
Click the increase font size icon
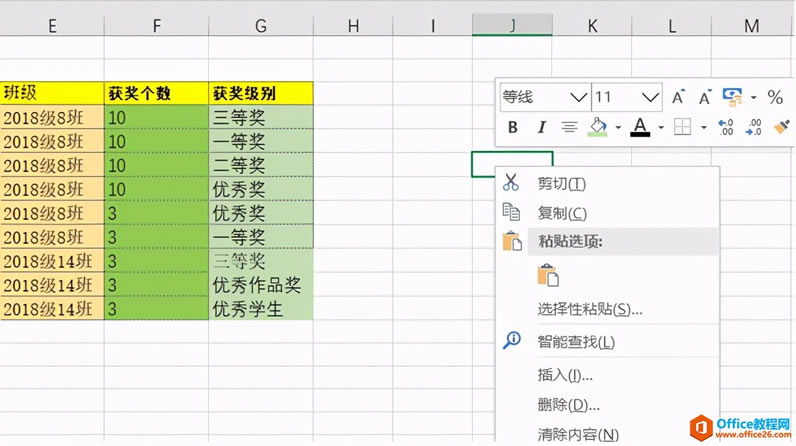click(678, 97)
